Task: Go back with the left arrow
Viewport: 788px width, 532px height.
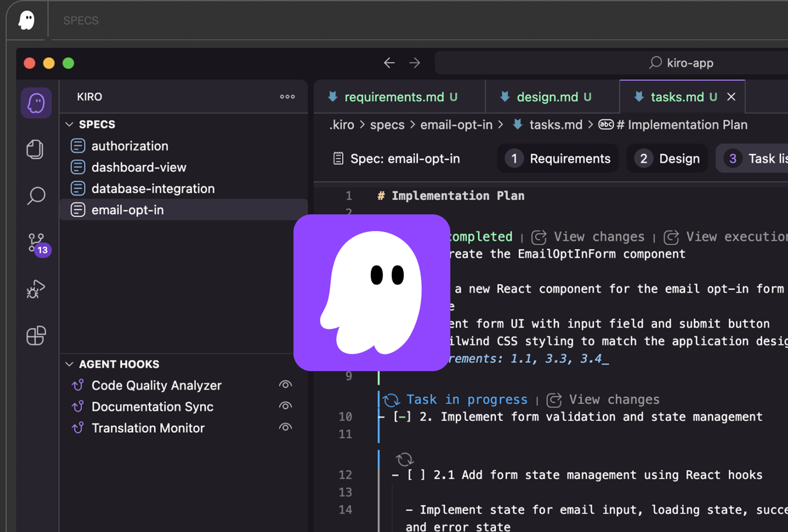Action: [x=389, y=63]
